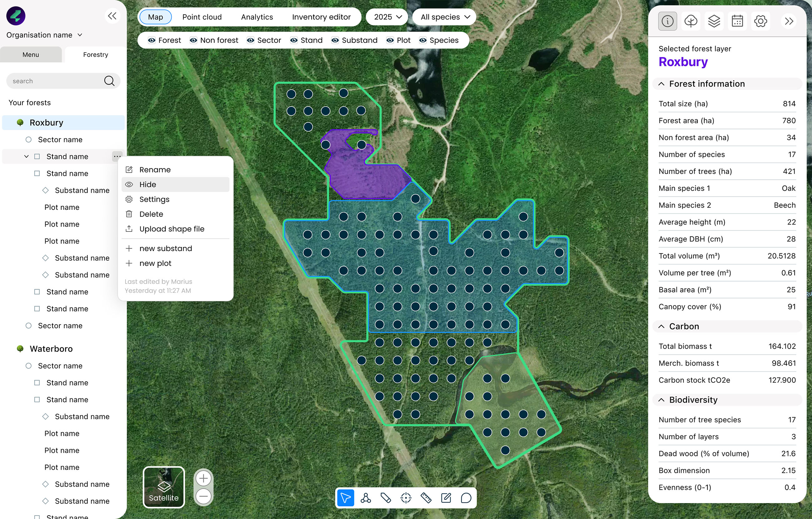Choose Hide from the context menu

tap(148, 185)
